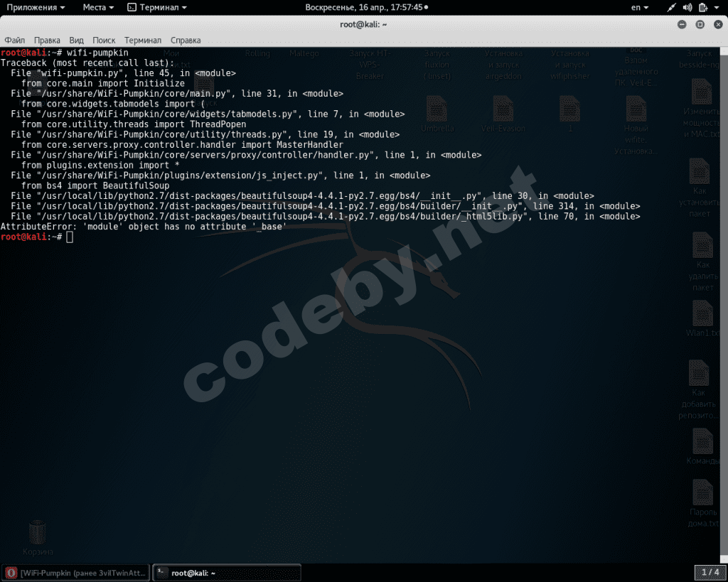Select the Корзина trash desktop icon
The width and height of the screenshot is (728, 582).
[38, 539]
